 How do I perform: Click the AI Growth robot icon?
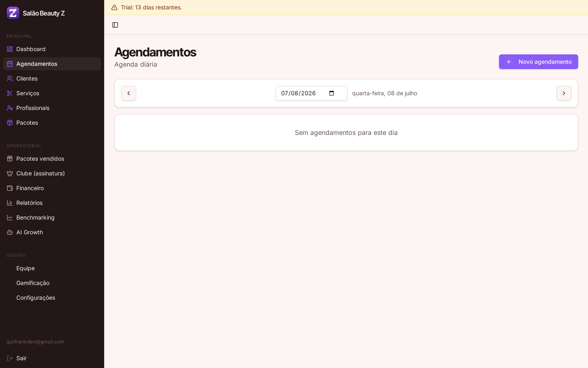coord(10,232)
